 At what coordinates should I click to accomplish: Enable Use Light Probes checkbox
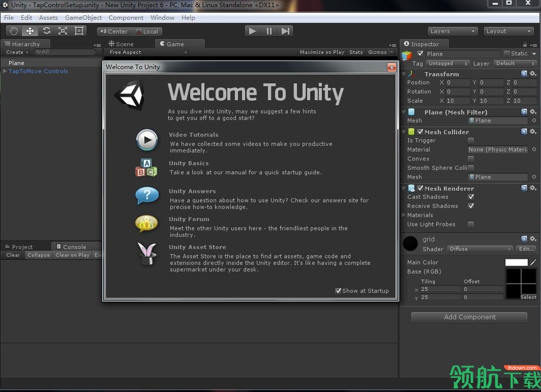471,224
